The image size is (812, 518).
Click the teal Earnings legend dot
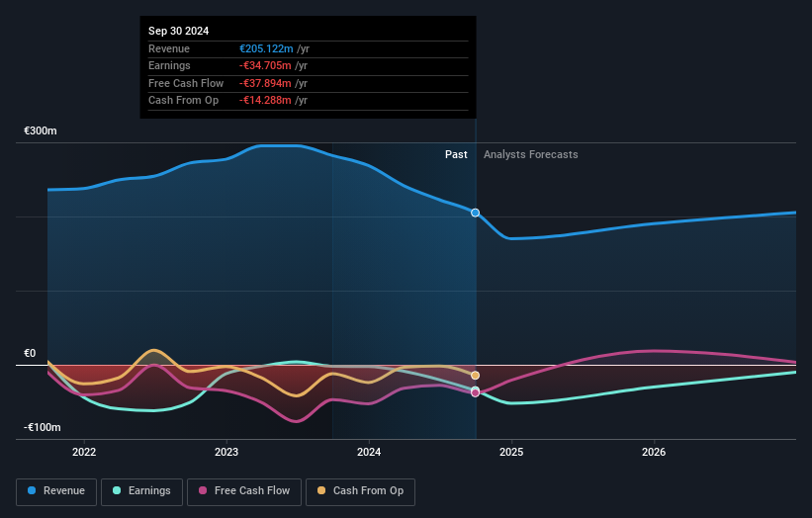pyautogui.click(x=117, y=490)
